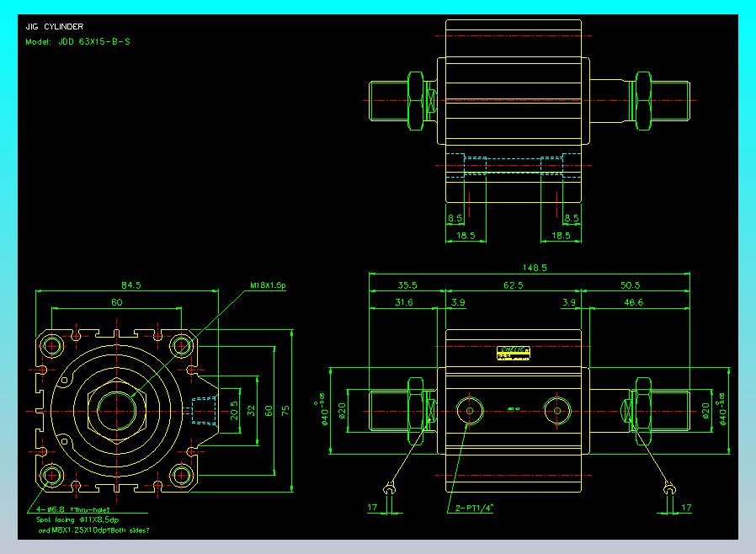Select the 50.5 dimension value
Screen dimensions: 756x554
(631, 285)
